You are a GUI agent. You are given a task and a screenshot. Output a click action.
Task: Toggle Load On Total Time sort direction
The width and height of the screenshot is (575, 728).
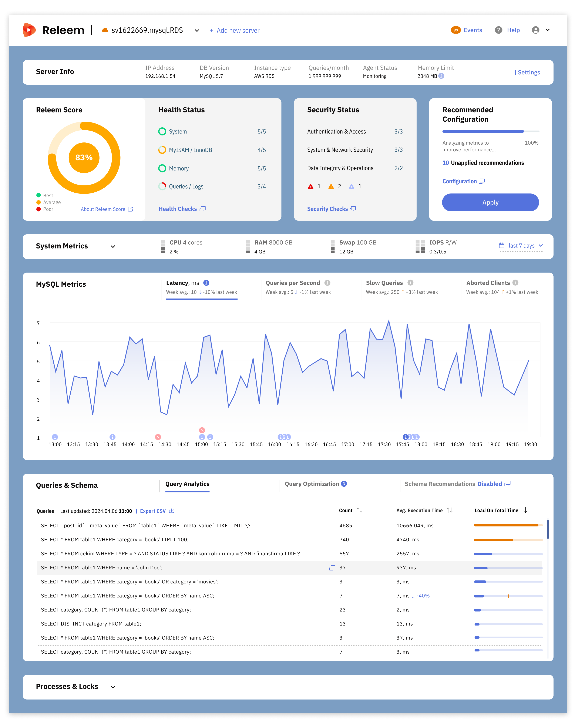526,510
